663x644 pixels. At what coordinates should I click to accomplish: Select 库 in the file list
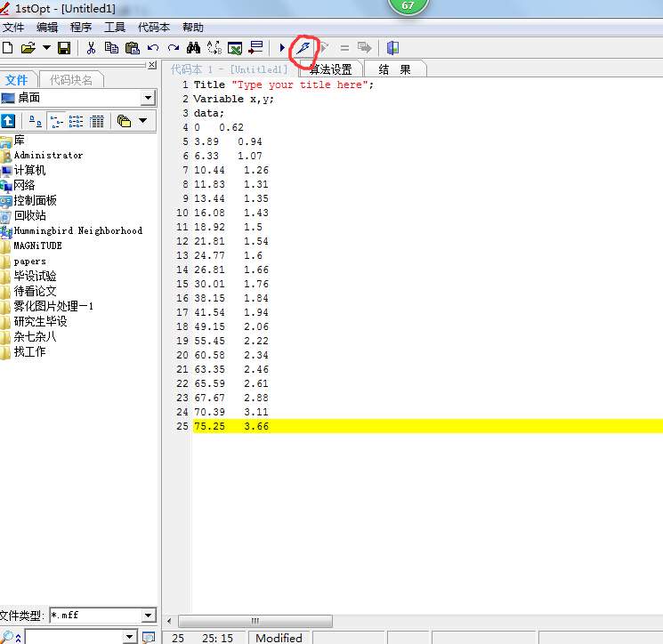(19, 141)
